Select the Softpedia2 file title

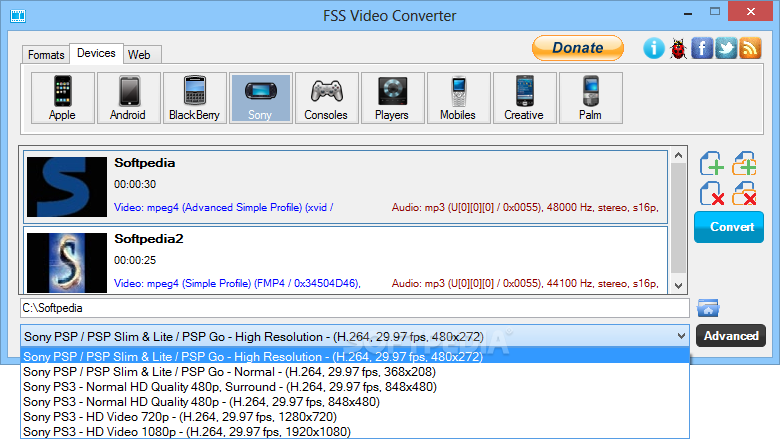point(149,239)
